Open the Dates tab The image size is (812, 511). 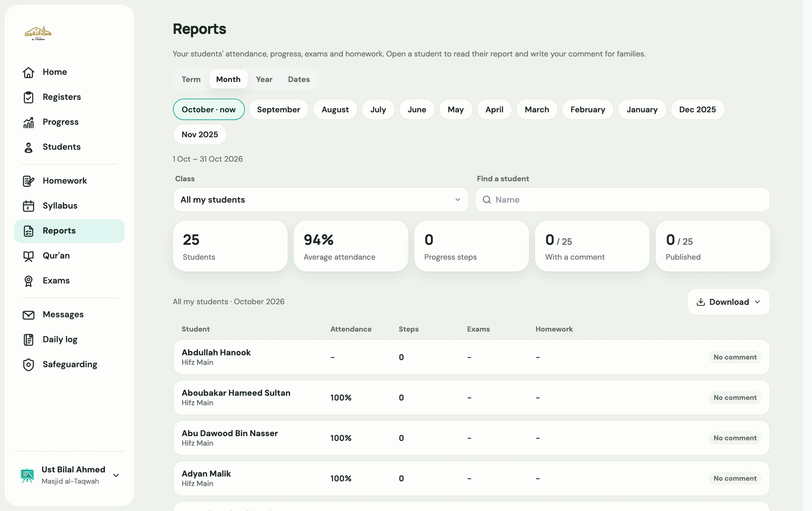coord(299,79)
